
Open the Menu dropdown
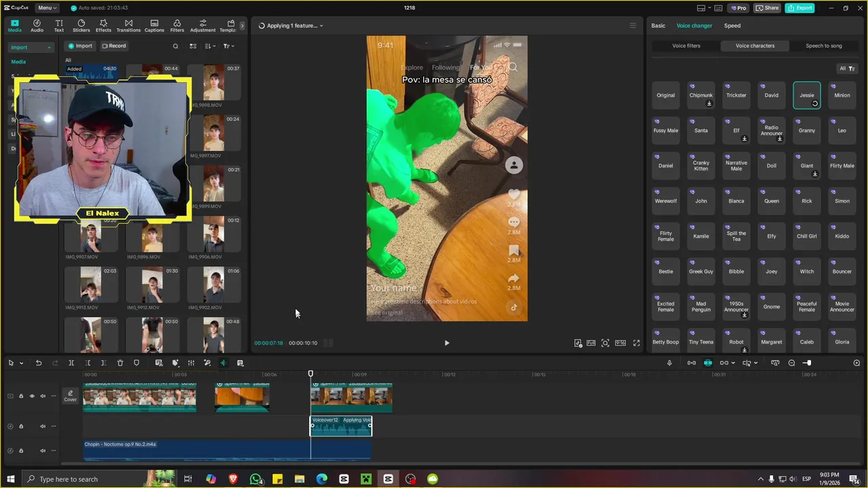pos(47,8)
